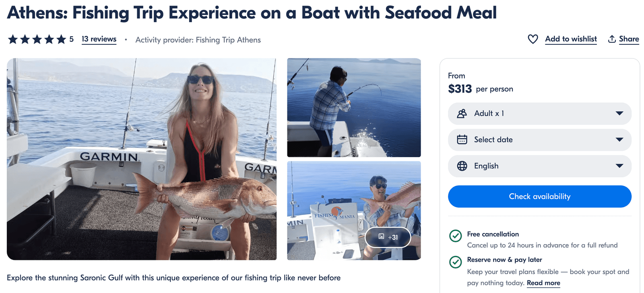The height and width of the screenshot is (293, 644).
Task: Open the Select date dropdown
Action: 539,140
